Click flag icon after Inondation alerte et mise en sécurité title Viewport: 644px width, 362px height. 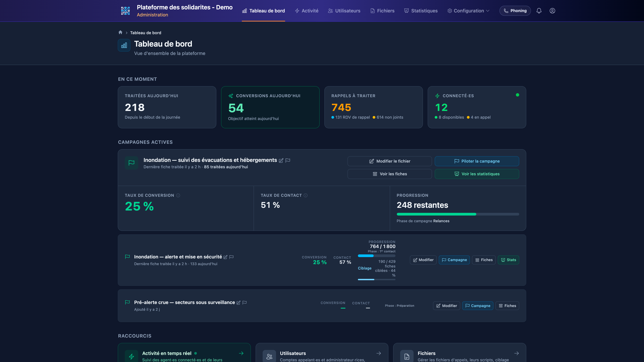[231, 257]
